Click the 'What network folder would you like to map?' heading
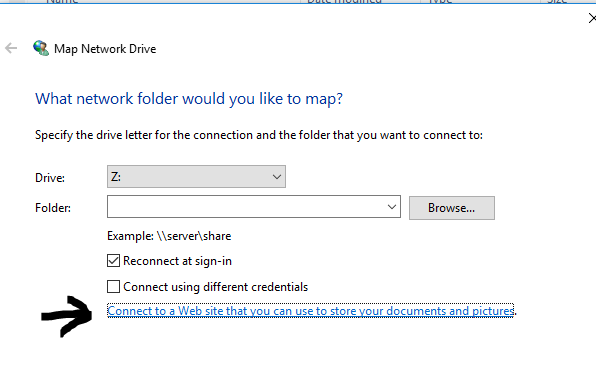The image size is (596, 378). coord(189,99)
